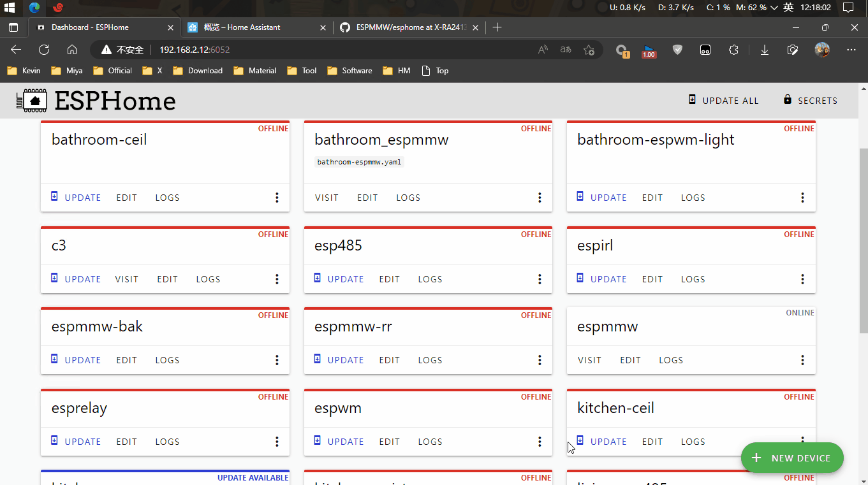Screen dimensions: 868x485
Task: Open Material bookmarks folder
Action: (255, 71)
